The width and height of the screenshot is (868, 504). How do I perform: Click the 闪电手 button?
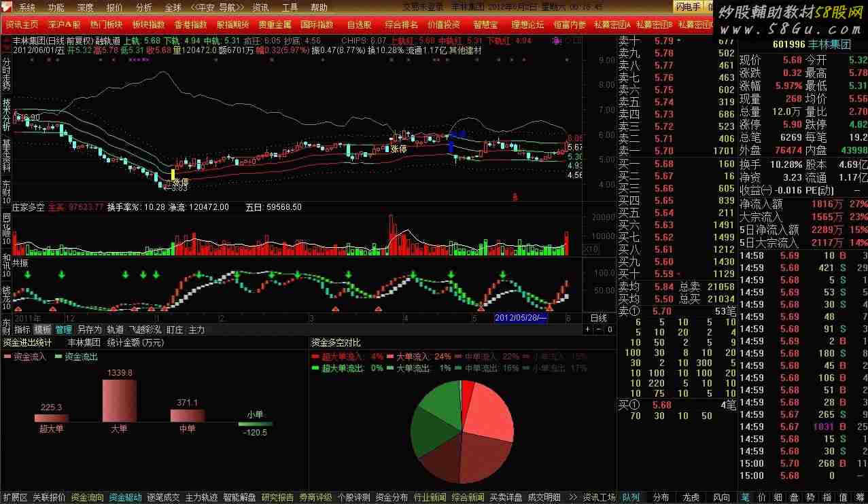click(689, 7)
